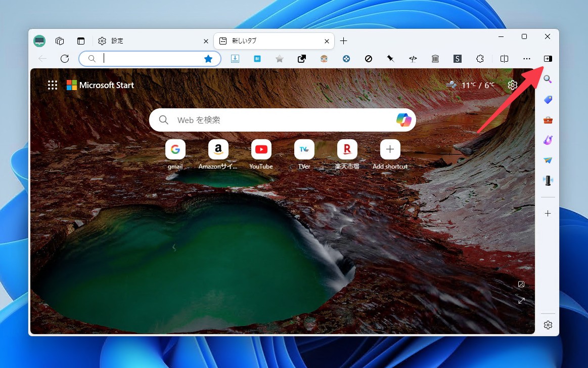Toggle the sidebar with the arrow button
Viewport: 588px width, 368px height.
[x=547, y=58]
